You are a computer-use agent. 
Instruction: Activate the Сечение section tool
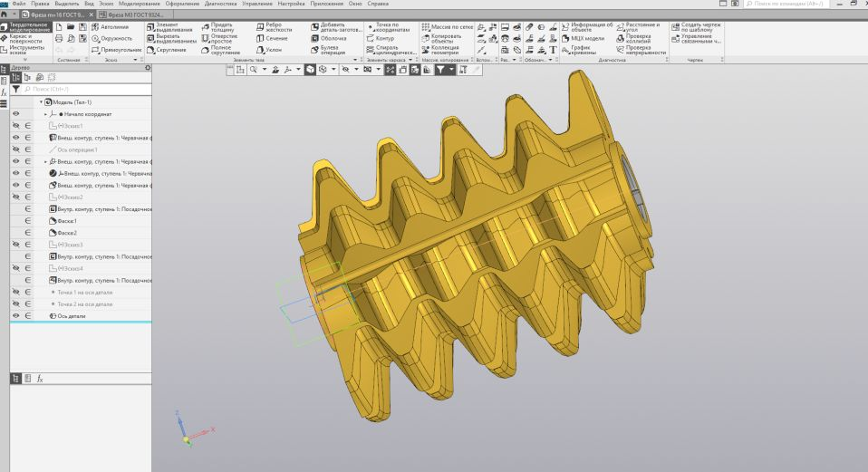click(x=272, y=39)
